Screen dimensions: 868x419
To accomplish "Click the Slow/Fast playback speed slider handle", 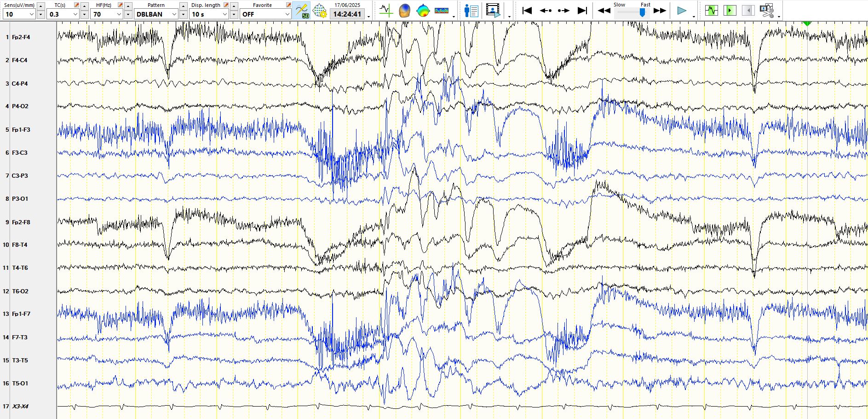I will coord(642,13).
